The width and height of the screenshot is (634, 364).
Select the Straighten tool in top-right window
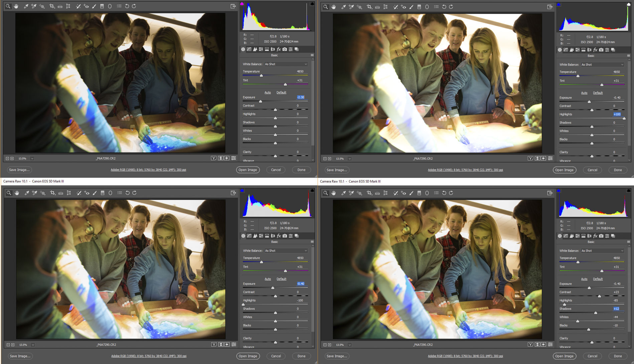(377, 7)
